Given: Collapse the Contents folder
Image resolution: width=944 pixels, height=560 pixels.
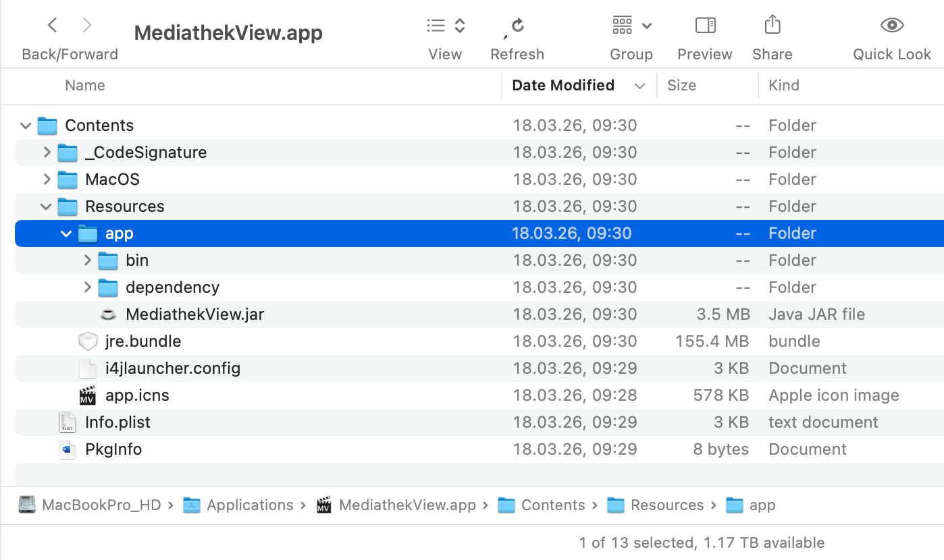Looking at the screenshot, I should (26, 125).
